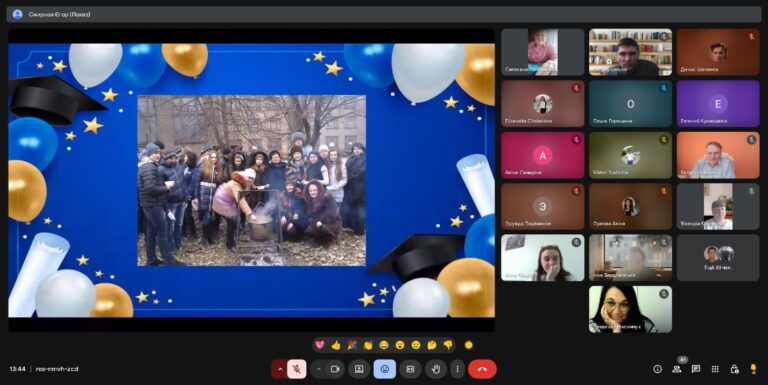Send the thumbs down reaction
The height and width of the screenshot is (385, 768).
pos(448,345)
